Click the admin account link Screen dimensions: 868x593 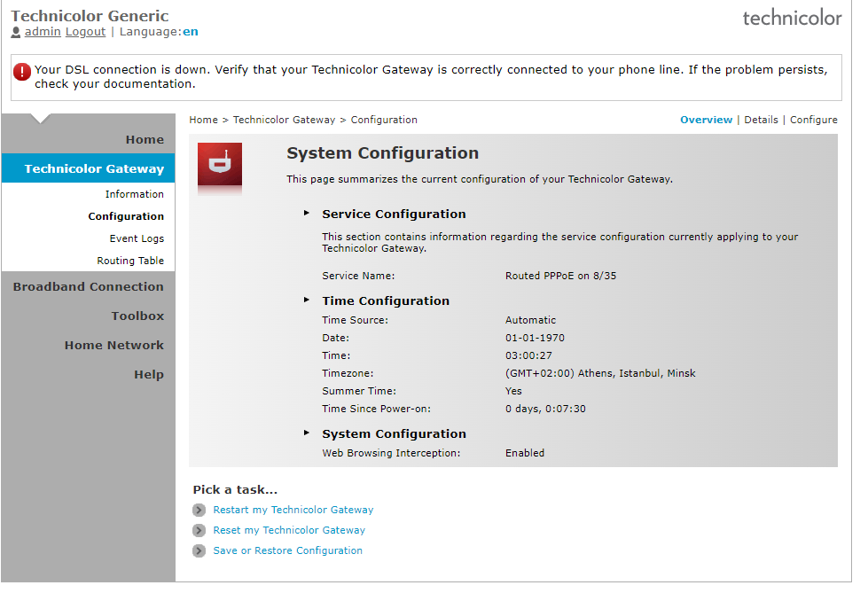coord(43,32)
